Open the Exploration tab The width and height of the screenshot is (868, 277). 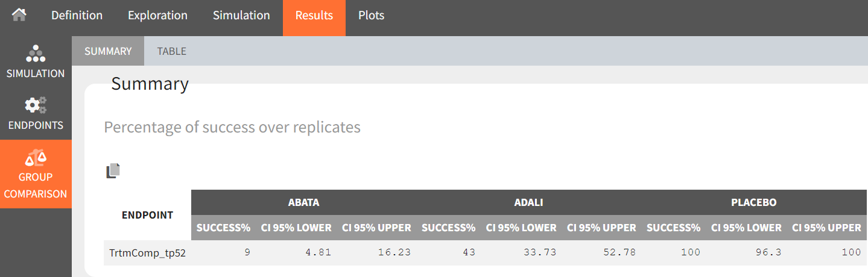(x=157, y=15)
